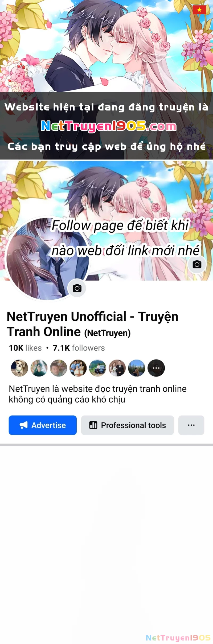Screen dimensions: 213x644
Task: Click the car photo follower avatar
Action: pyautogui.click(x=97, y=368)
